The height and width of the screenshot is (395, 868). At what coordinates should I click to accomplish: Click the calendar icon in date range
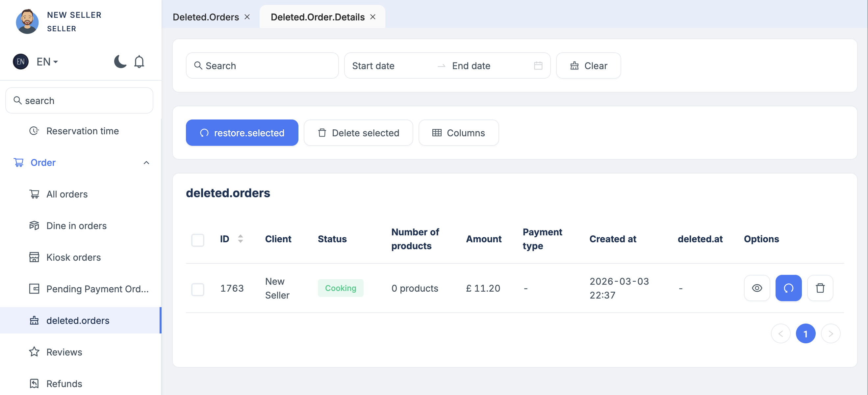538,66
